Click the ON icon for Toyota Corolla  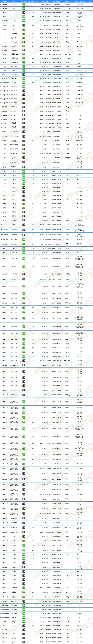(24, 626)
